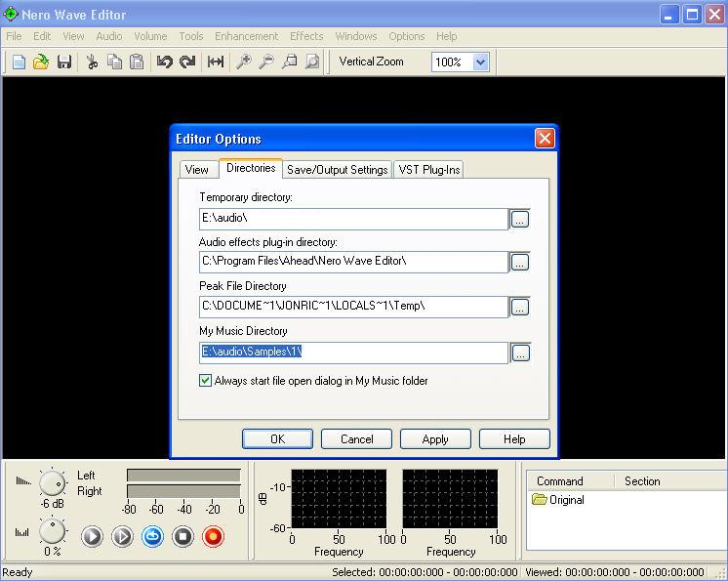The height and width of the screenshot is (581, 728).
Task: Uncheck Always start file open dialog checkbox
Action: (x=206, y=380)
